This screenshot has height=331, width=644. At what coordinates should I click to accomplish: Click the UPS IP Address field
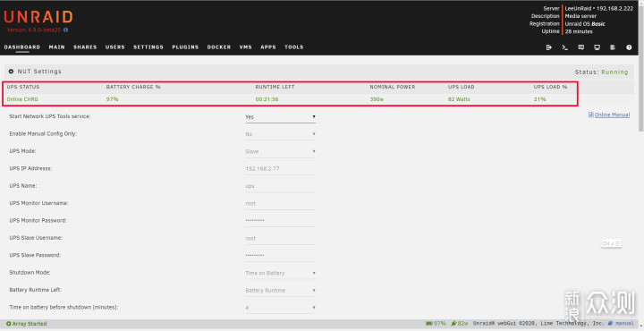(281, 169)
